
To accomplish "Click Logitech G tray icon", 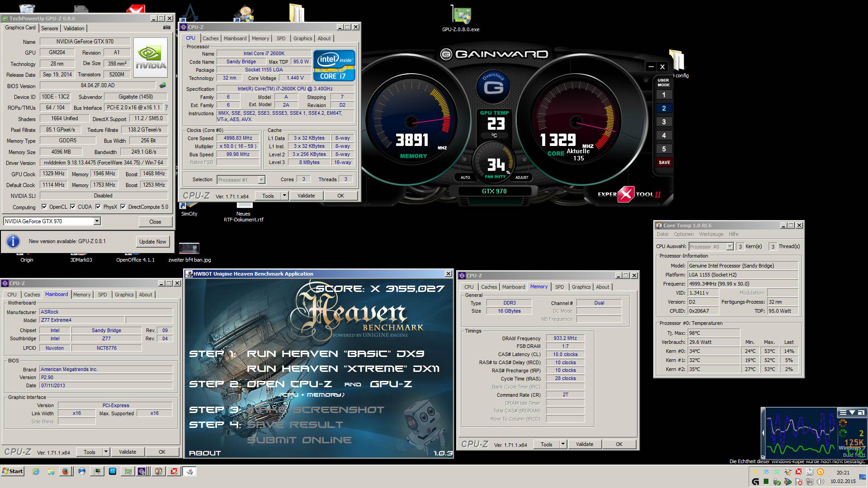I will coord(755,482).
